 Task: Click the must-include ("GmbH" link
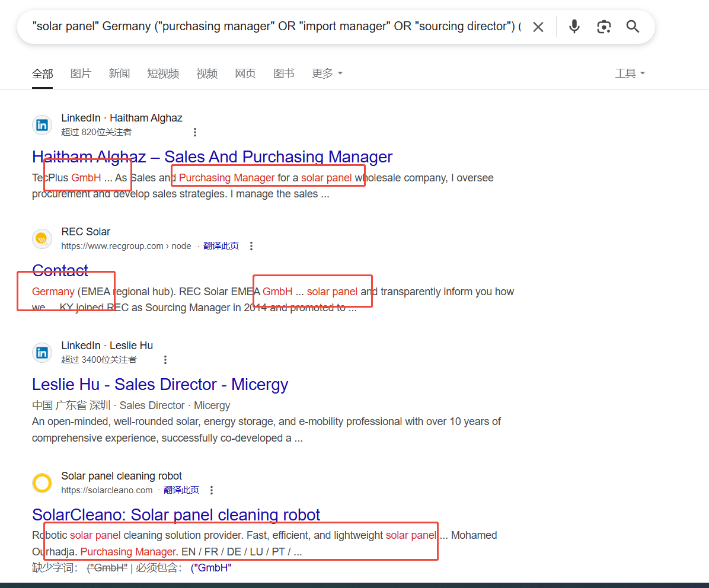coord(211,568)
